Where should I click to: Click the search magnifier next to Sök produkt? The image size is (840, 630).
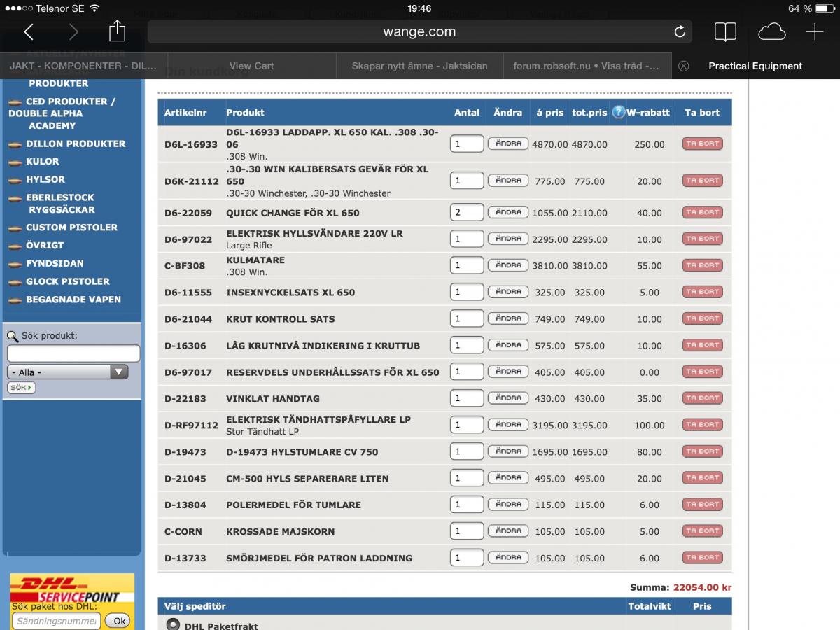point(13,336)
